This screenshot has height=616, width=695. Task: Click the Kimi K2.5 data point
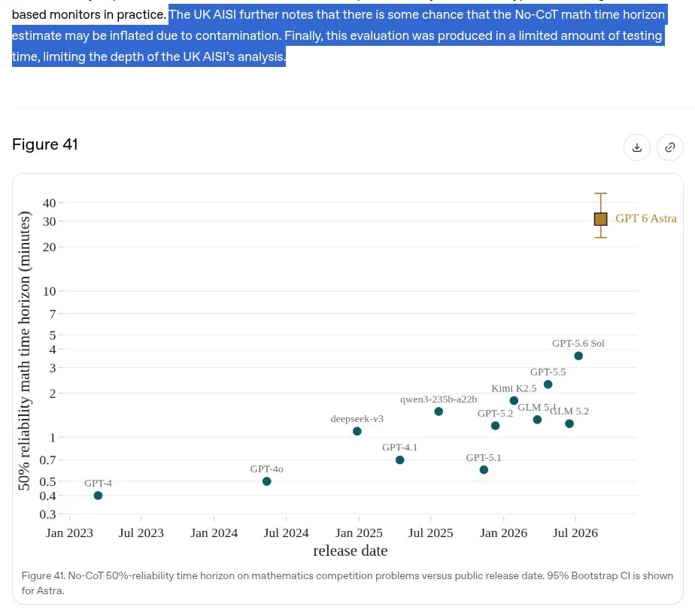(514, 401)
